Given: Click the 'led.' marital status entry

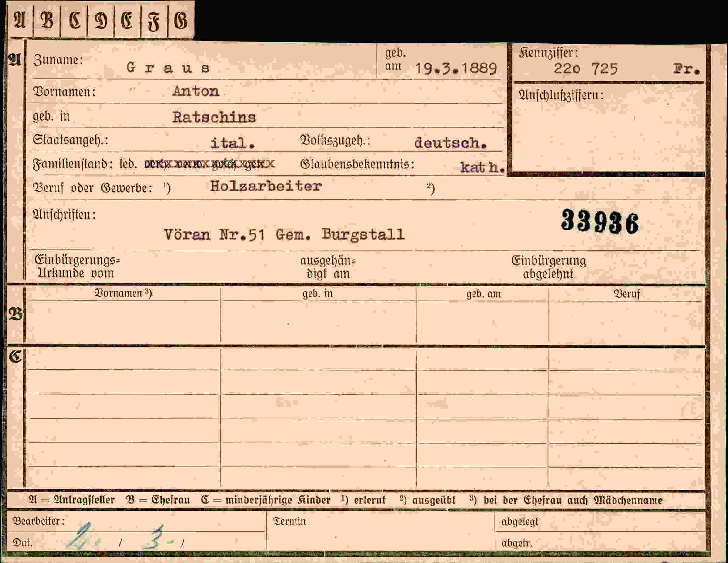Looking at the screenshot, I should tap(128, 164).
